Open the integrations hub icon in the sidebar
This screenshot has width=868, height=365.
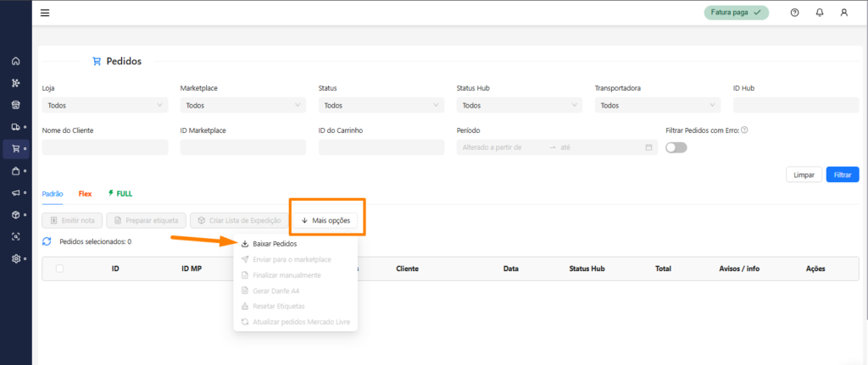tap(16, 83)
